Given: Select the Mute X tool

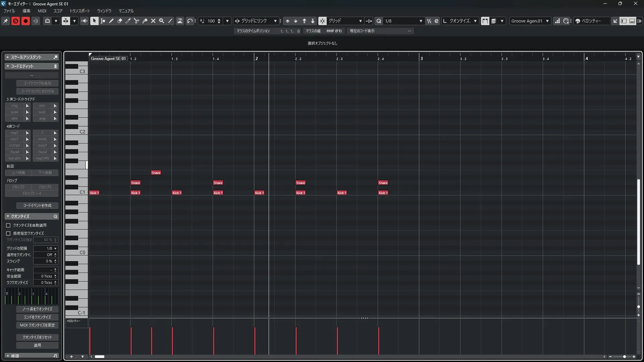Looking at the screenshot, I should click(x=153, y=21).
